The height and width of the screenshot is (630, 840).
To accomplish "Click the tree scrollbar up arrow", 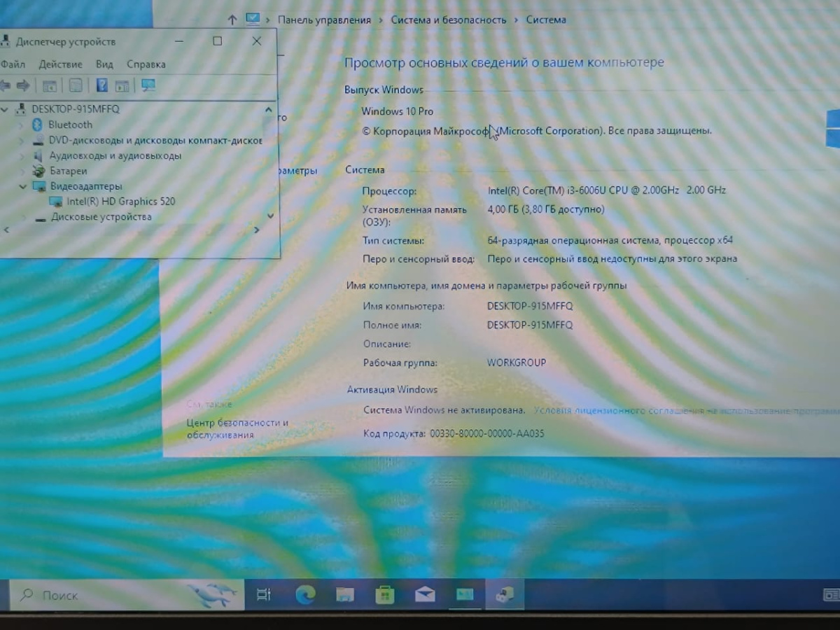I will click(x=269, y=110).
